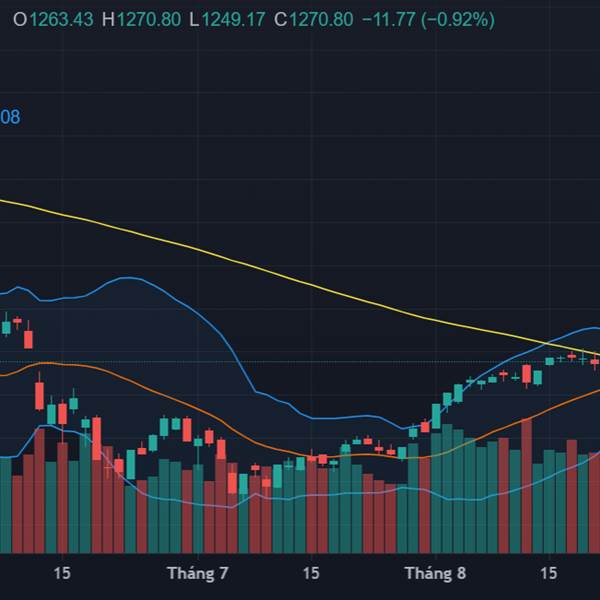Image resolution: width=600 pixels, height=600 pixels.
Task: Click the change value −11.77 (−0.92%)
Action: (428, 20)
